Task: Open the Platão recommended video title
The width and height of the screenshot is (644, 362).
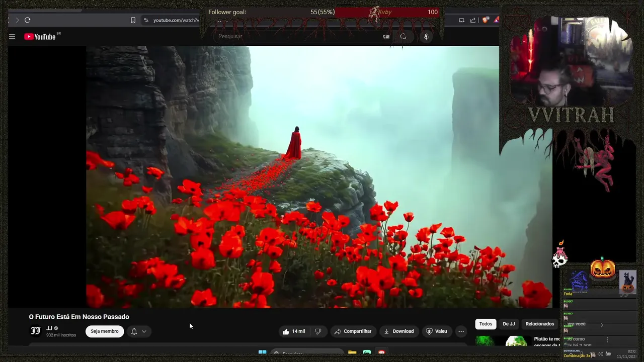Action: click(547, 342)
